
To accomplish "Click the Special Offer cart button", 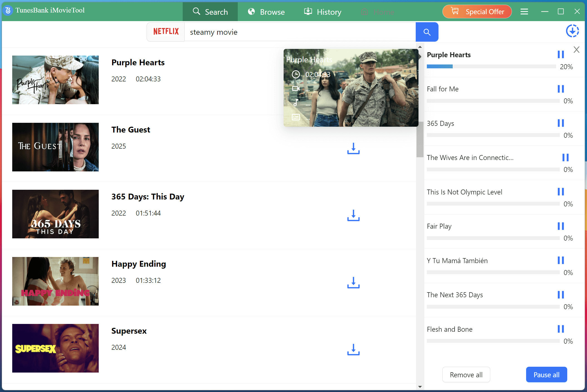I will click(477, 12).
